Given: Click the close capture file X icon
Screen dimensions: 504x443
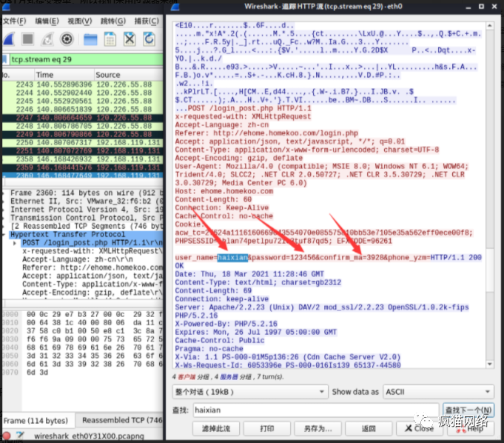Looking at the screenshot, I should tap(130, 39).
